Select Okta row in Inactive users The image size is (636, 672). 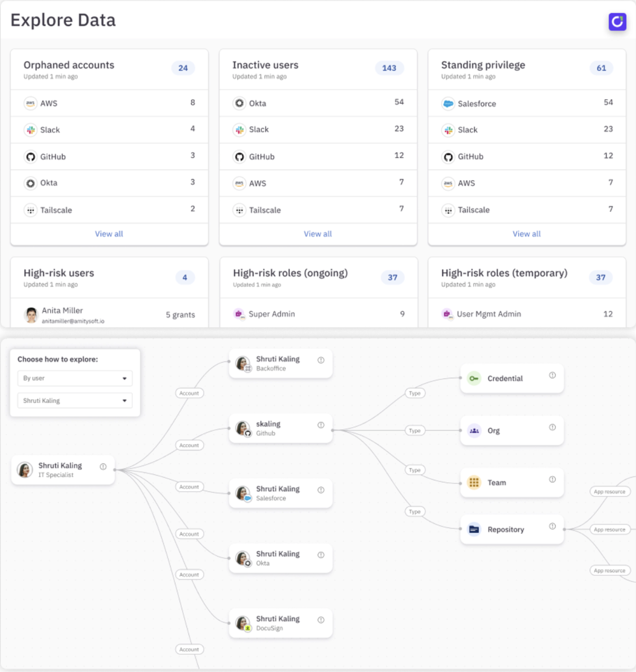pyautogui.click(x=317, y=103)
